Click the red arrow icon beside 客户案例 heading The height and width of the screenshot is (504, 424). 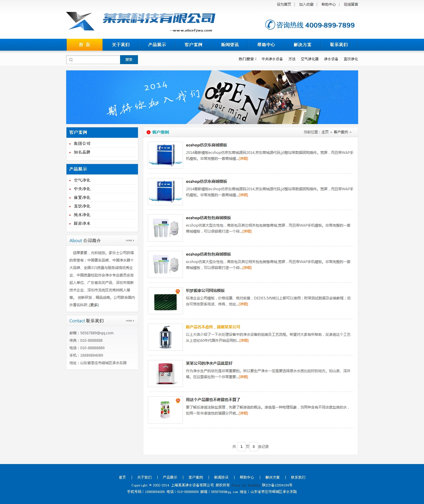pos(148,132)
